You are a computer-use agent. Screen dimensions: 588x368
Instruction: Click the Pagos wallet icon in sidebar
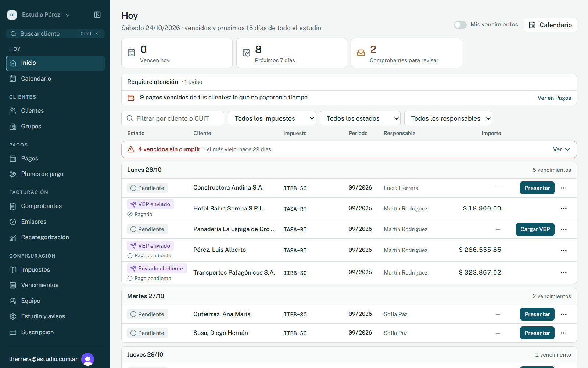tap(13, 159)
